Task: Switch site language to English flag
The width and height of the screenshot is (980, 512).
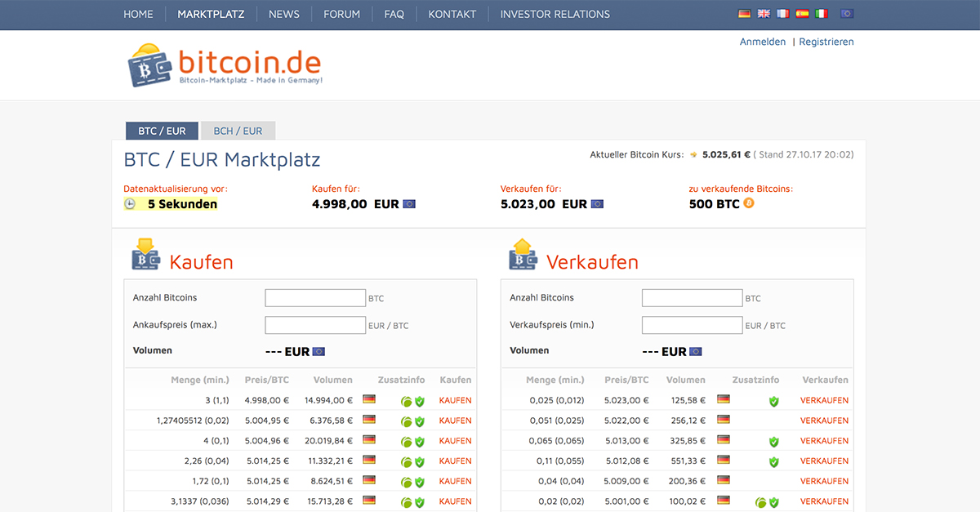Action: [x=764, y=14]
